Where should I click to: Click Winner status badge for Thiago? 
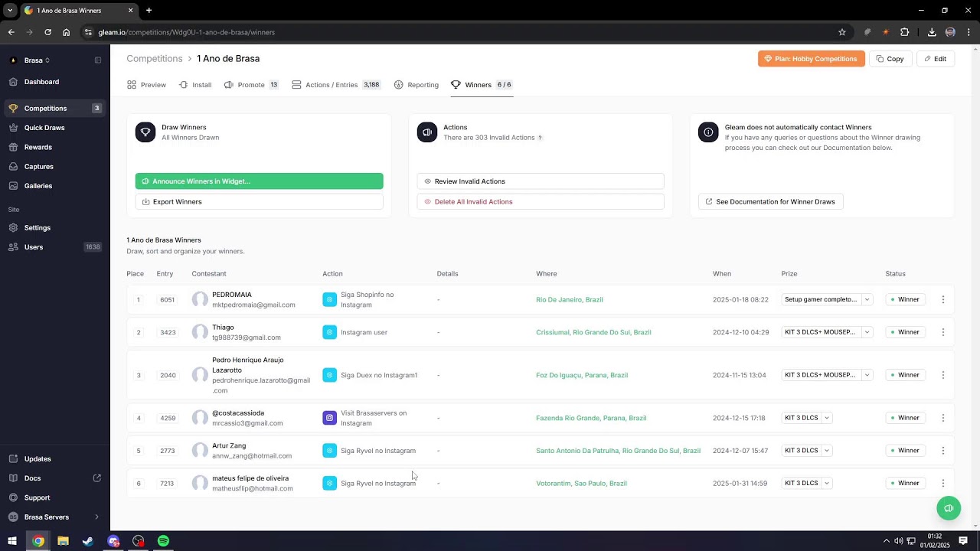click(x=905, y=332)
